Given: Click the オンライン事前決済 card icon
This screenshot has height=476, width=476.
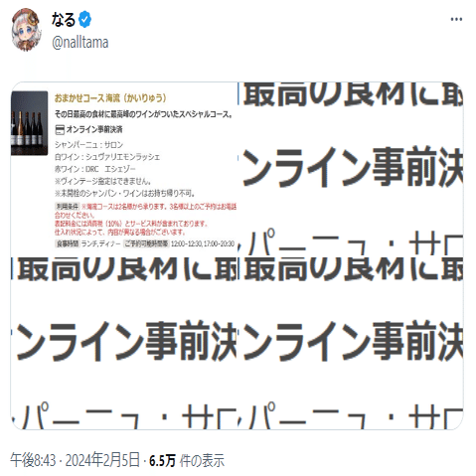Looking at the screenshot, I should pos(60,130).
